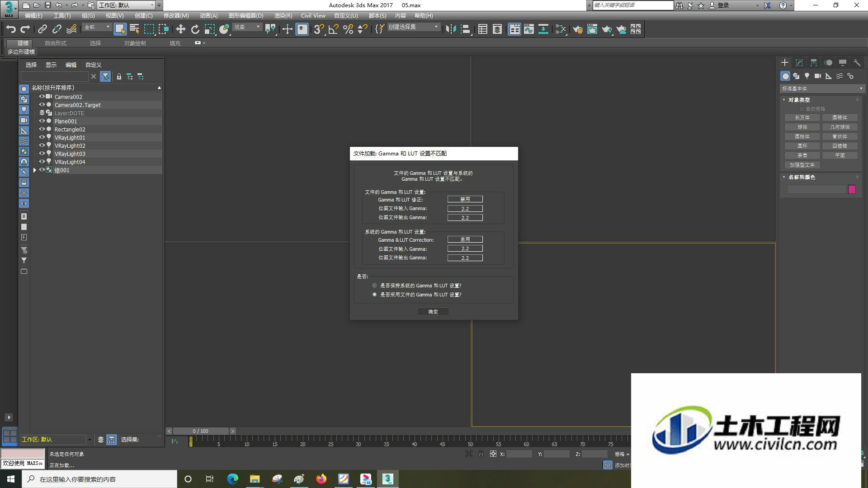The image size is (868, 488).
Task: Confirm the Gamma dialog with 确定
Action: [x=433, y=312]
